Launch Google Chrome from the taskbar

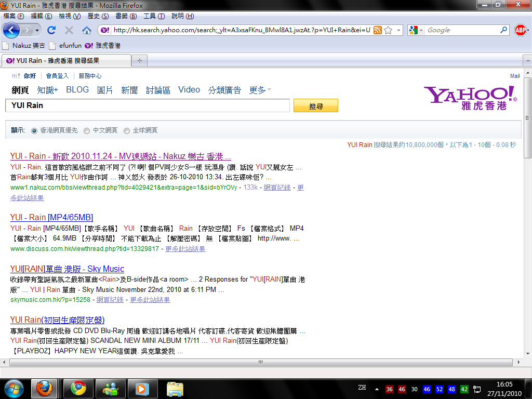coord(78,389)
